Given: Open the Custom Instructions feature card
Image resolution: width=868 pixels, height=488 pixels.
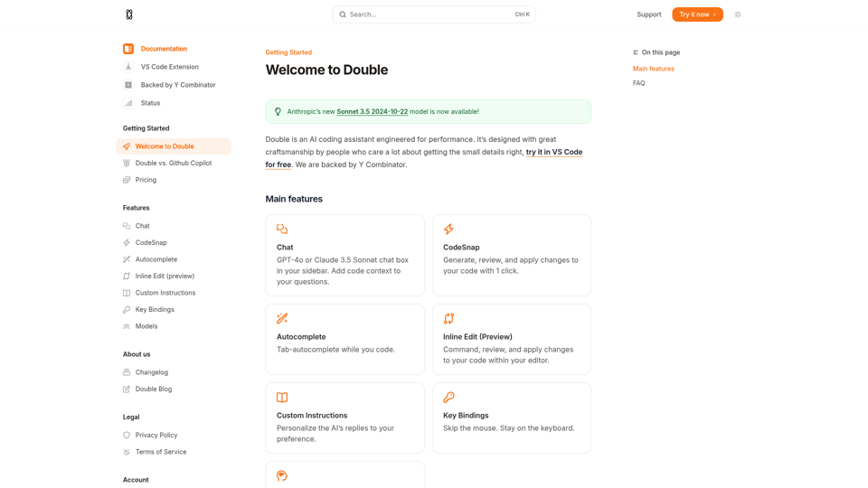Looking at the screenshot, I should click(x=344, y=418).
